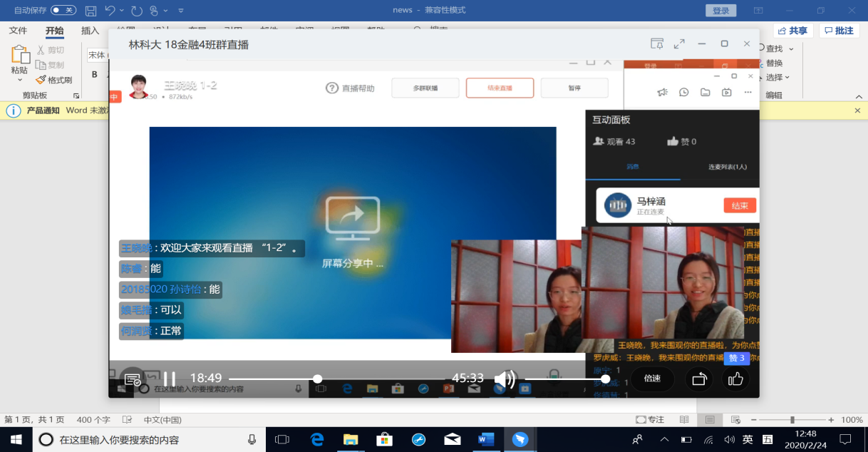Click the Paste clipboard icon in Word
The image size is (868, 452).
19,56
